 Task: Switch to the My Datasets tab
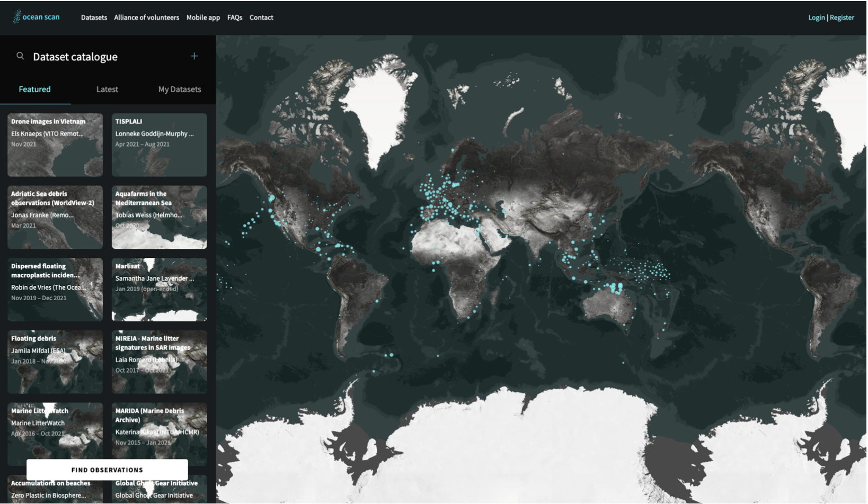tap(180, 89)
